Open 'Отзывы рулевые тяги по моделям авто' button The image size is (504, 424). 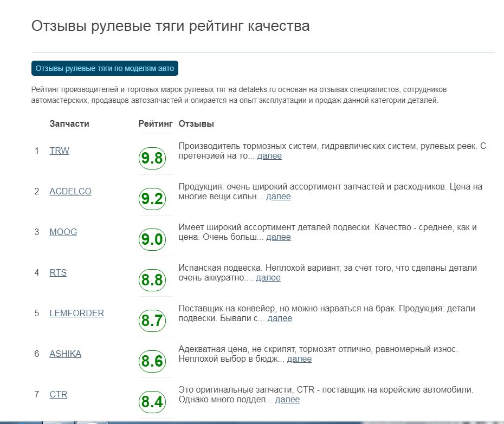pos(105,68)
